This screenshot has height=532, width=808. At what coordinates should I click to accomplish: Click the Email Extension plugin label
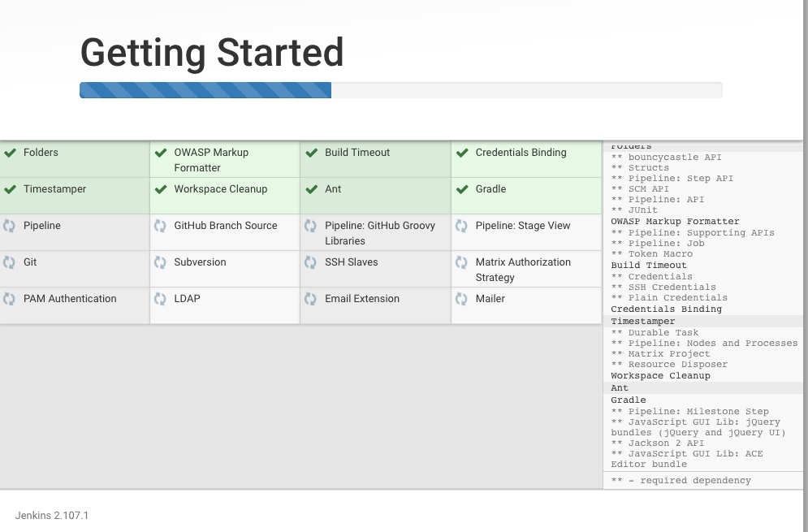[361, 299]
